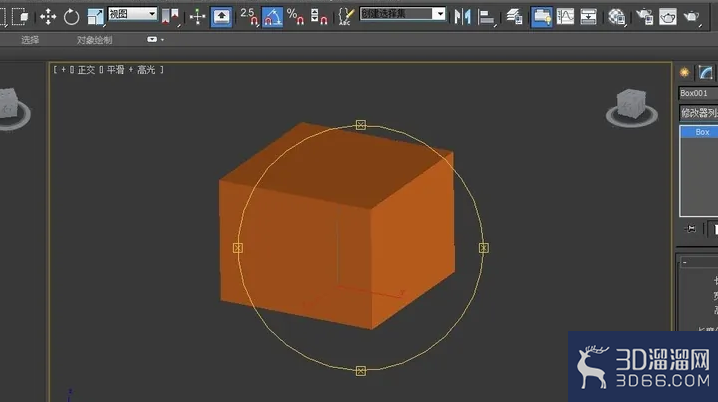Open the 创建选择集 named selection dropdown

403,14
